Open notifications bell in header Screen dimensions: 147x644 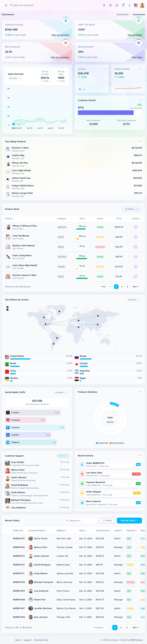click(x=123, y=5)
